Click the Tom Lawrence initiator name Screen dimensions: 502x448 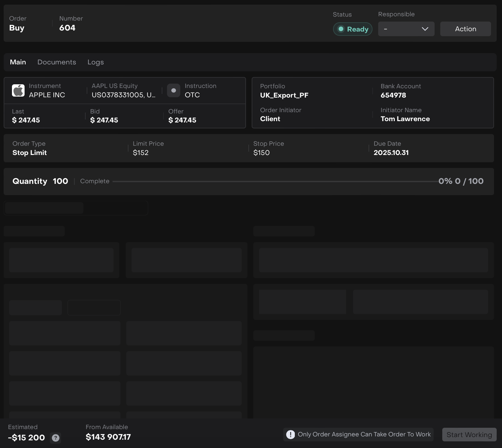pos(405,119)
